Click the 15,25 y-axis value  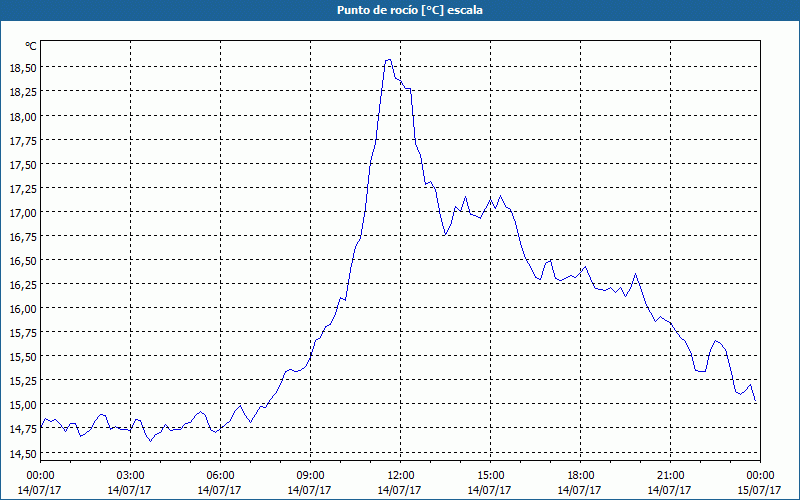(x=23, y=381)
